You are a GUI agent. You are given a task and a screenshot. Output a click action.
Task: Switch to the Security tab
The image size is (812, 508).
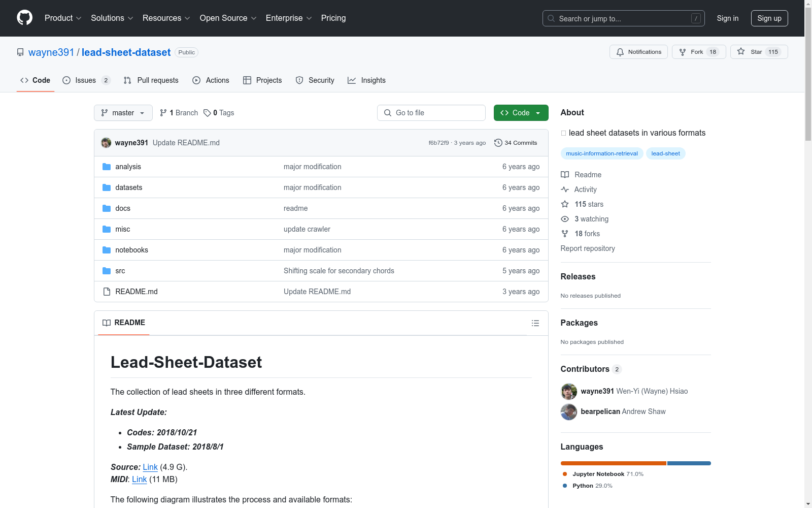[315, 80]
